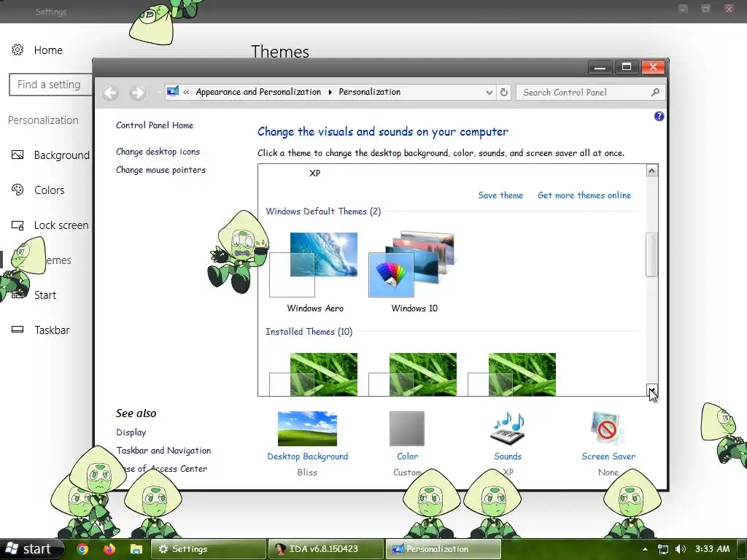Click the Taskbar icon in Settings sidebar
The height and width of the screenshot is (560, 747).
point(18,330)
